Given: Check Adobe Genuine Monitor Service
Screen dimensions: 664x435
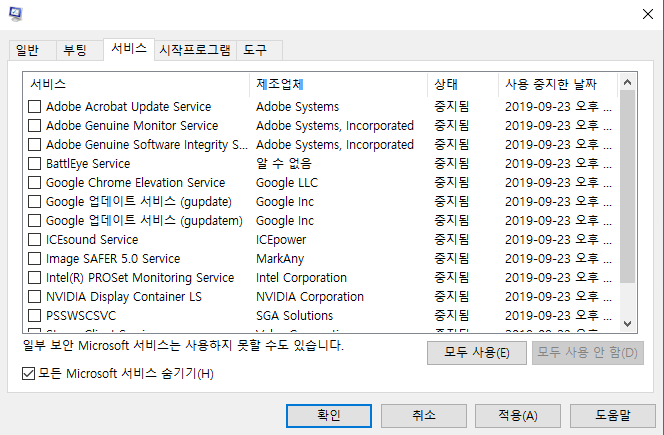Looking at the screenshot, I should [x=34, y=125].
